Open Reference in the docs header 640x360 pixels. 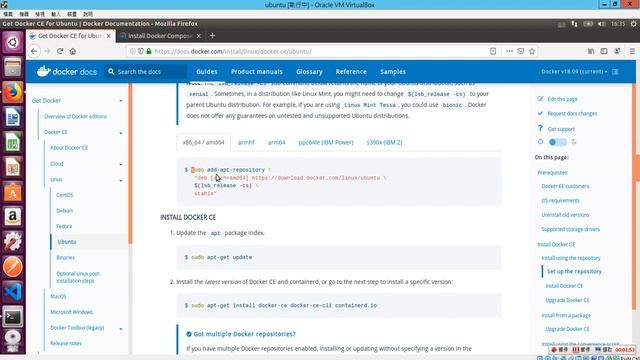click(351, 71)
